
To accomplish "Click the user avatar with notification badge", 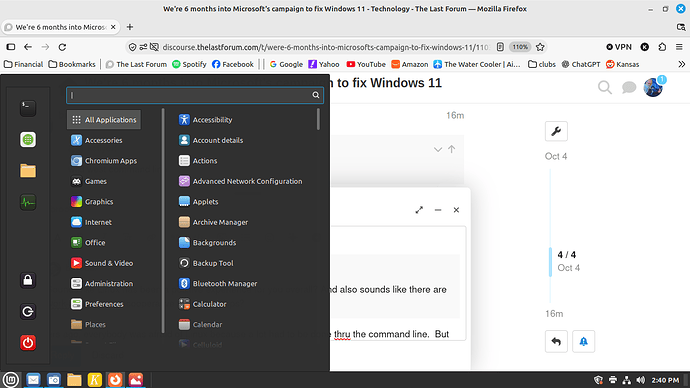I will pyautogui.click(x=654, y=87).
